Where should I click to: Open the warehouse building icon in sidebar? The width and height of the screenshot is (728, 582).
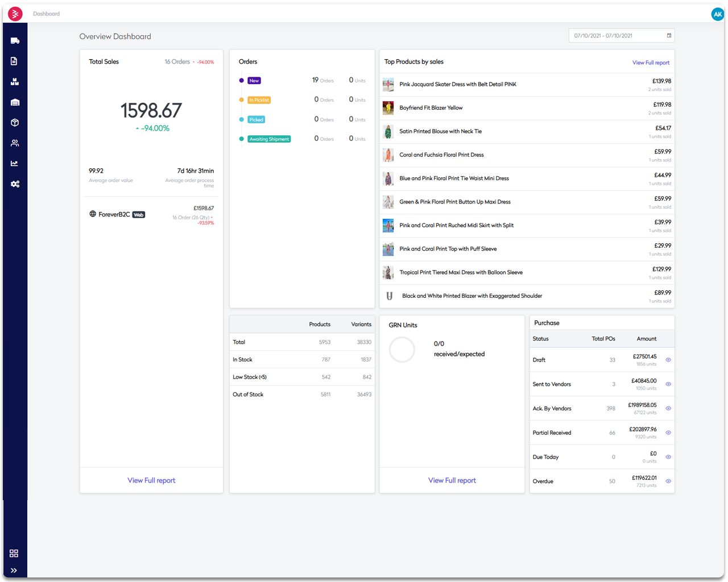pyautogui.click(x=14, y=102)
